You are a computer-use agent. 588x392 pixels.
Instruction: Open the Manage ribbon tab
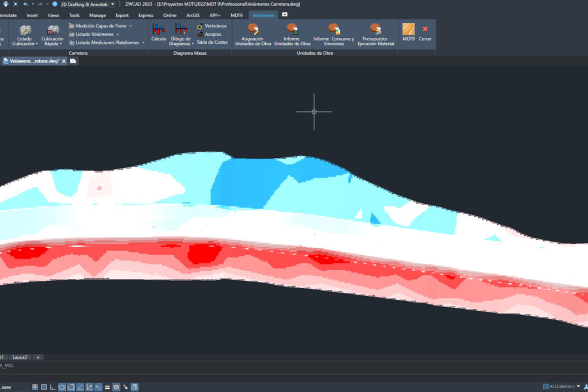coord(97,16)
